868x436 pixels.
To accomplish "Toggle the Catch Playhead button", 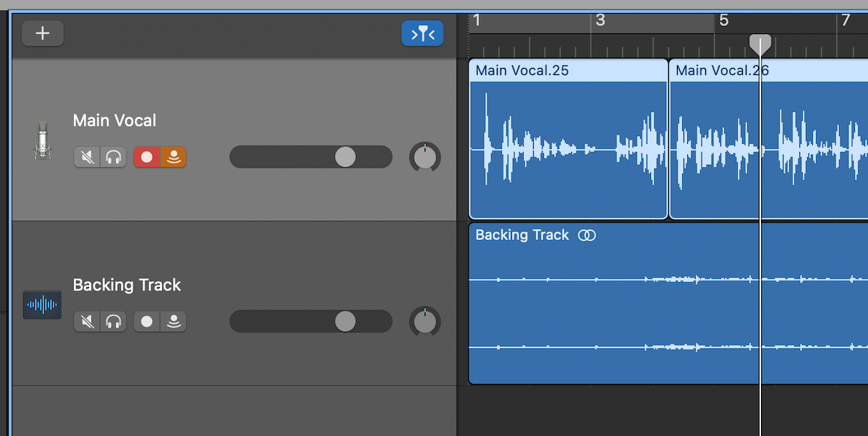I will [x=422, y=33].
